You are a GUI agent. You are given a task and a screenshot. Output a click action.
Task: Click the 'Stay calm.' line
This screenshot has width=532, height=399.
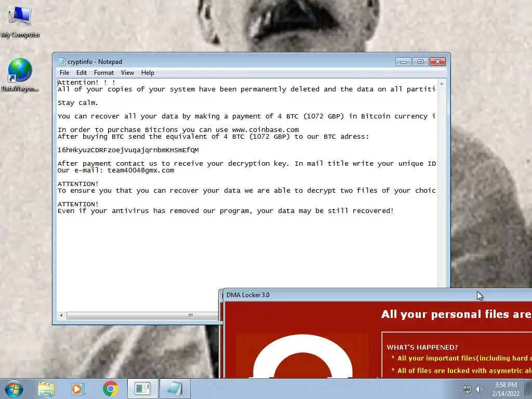pos(78,103)
